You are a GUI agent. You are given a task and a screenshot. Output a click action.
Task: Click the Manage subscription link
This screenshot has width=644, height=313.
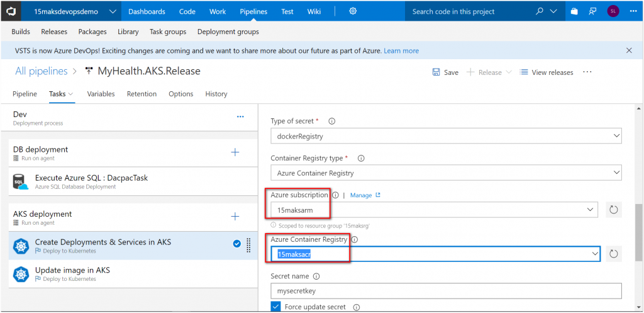[365, 195]
